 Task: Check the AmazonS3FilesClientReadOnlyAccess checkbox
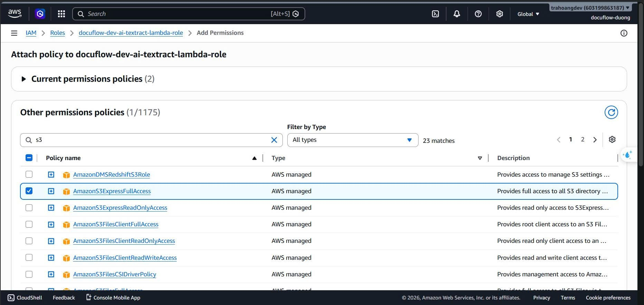click(x=29, y=240)
